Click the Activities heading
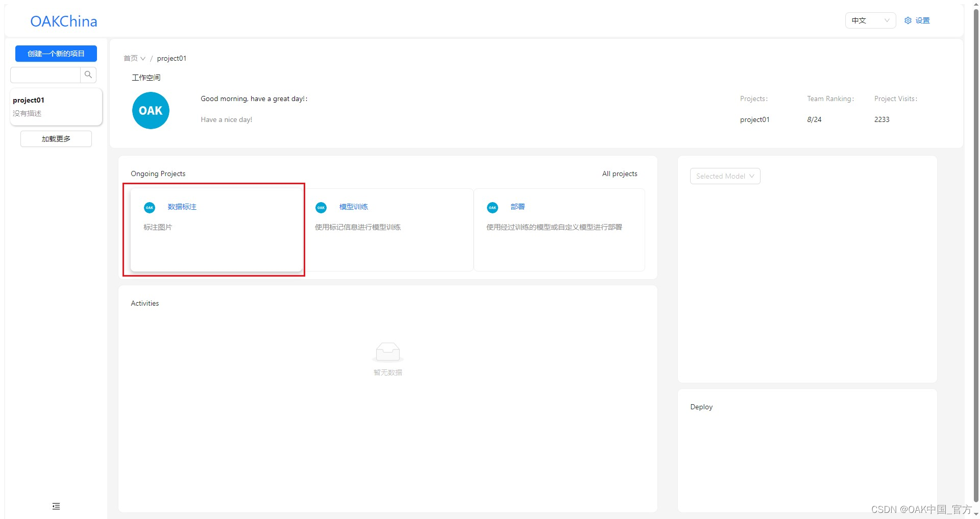The height and width of the screenshot is (519, 980). (x=145, y=303)
